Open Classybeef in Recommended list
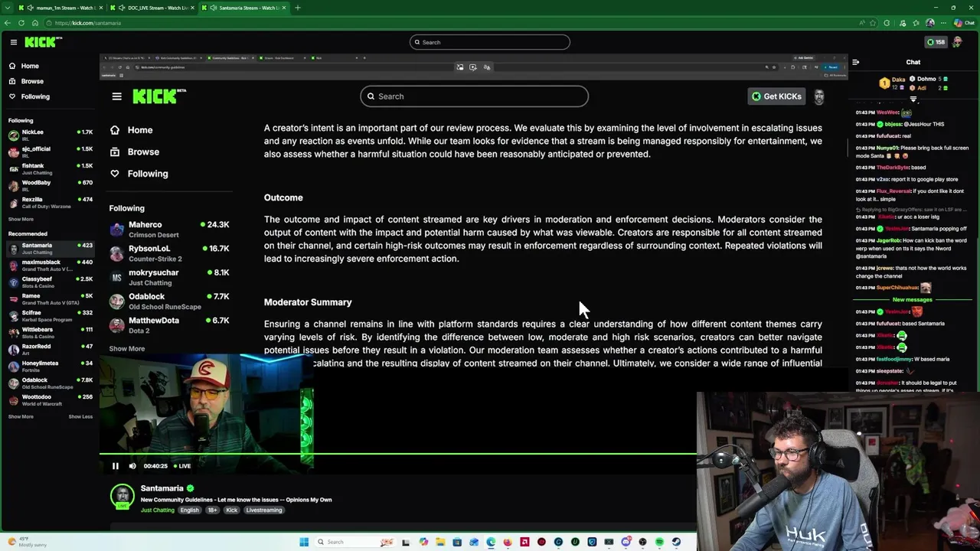 50,282
